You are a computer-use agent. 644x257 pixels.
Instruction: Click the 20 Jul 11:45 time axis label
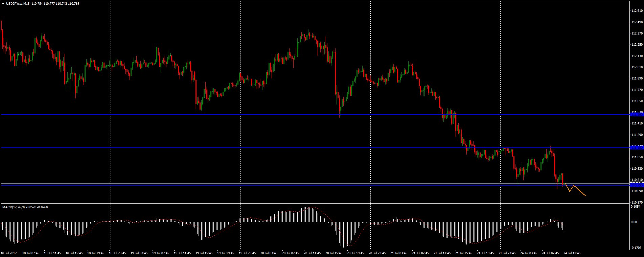[x=312, y=253]
